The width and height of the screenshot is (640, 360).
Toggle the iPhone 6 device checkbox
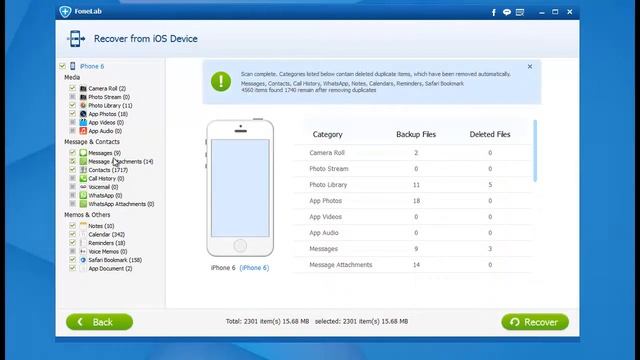click(62, 66)
